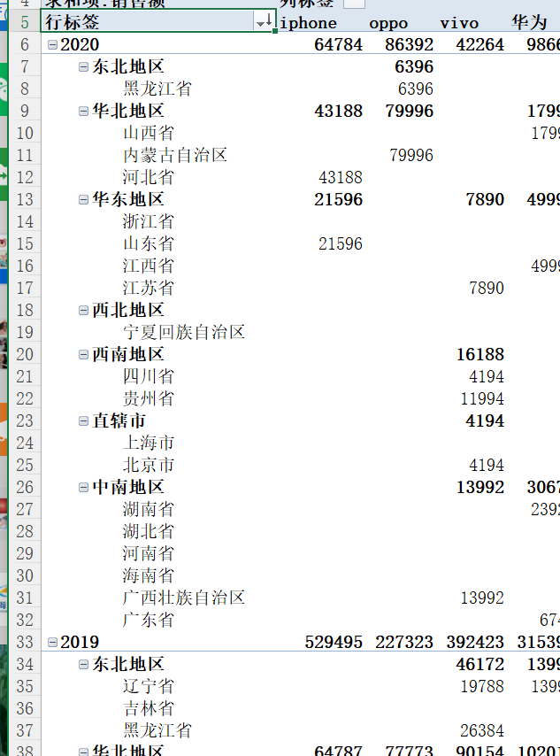Collapse 东北地区 group in row 34
560x756 pixels.
83,665
